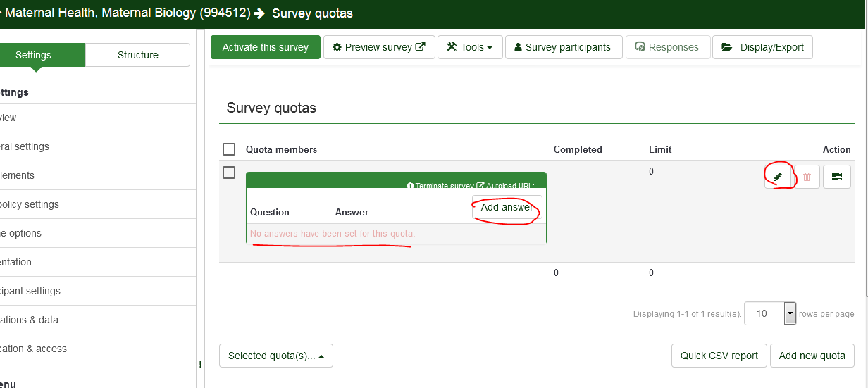Open the rows per page dropdown
This screenshot has height=388, width=868.
pyautogui.click(x=790, y=313)
